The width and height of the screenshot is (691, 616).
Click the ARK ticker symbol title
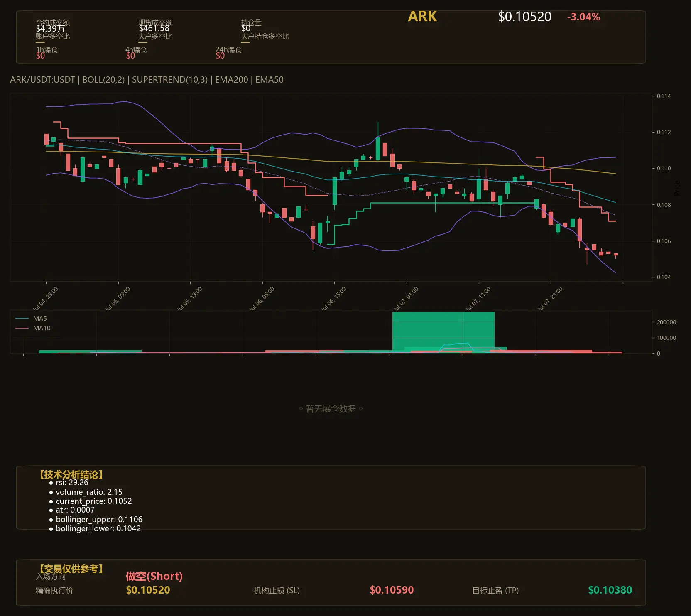(x=422, y=17)
